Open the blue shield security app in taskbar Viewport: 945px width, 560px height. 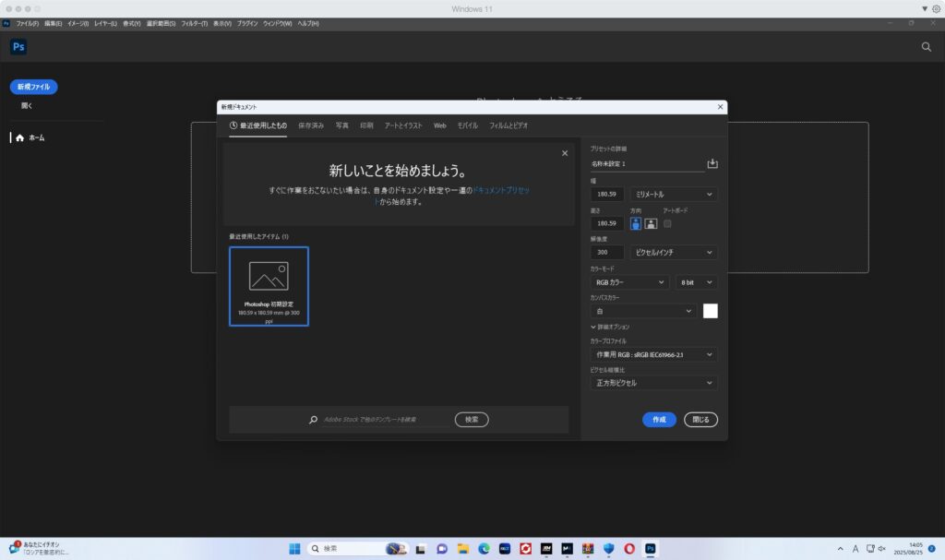tap(609, 549)
